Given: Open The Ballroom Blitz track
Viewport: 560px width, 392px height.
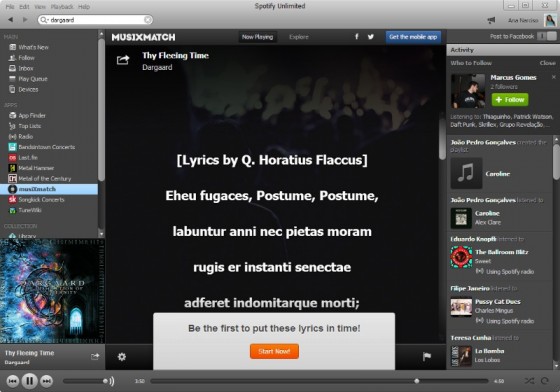Looking at the screenshot, I should (x=501, y=252).
